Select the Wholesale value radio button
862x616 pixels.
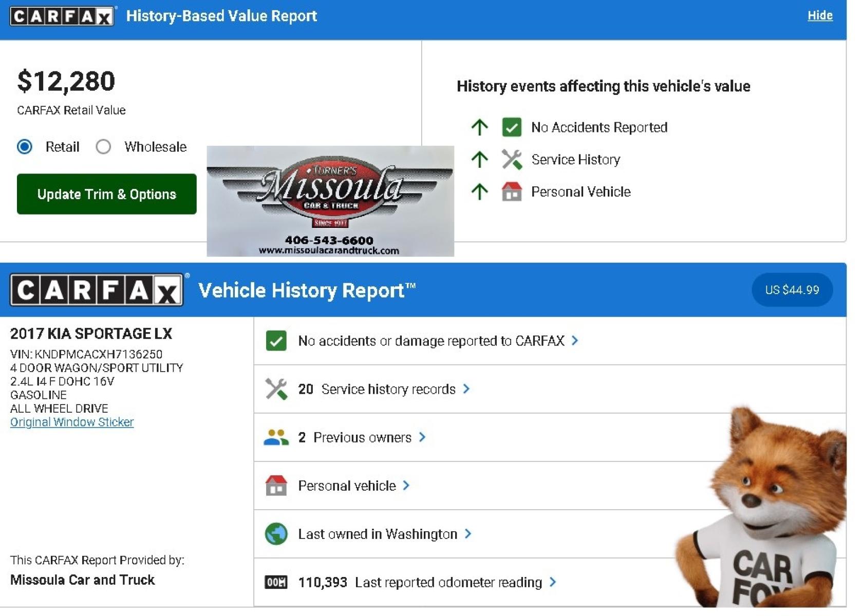pos(103,147)
